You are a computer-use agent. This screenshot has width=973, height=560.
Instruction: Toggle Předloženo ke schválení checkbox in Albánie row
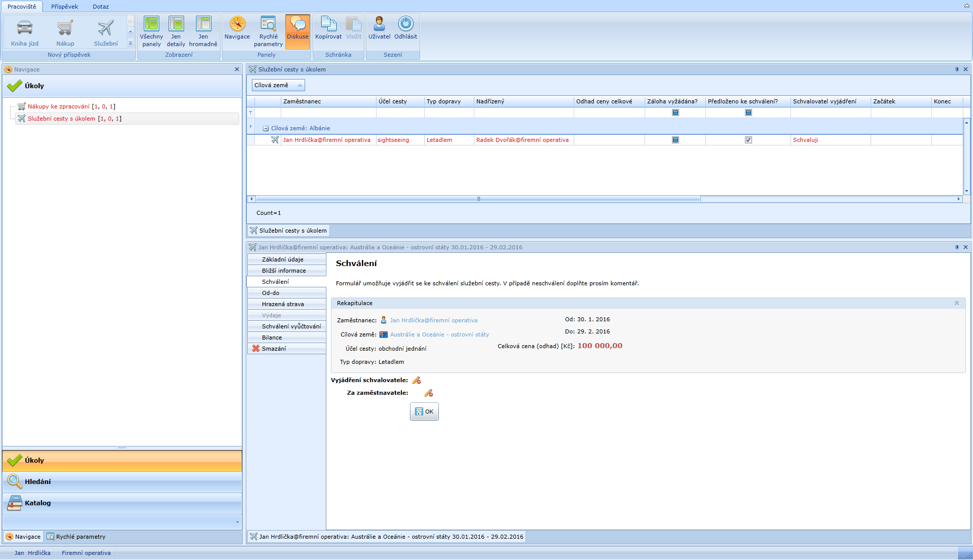coord(748,140)
